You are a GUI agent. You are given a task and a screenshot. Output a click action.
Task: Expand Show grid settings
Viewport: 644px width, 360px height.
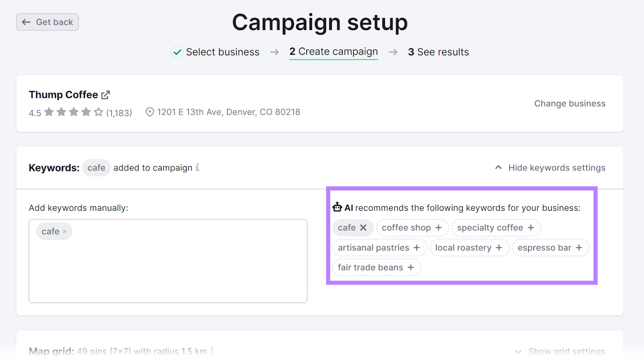pyautogui.click(x=560, y=351)
